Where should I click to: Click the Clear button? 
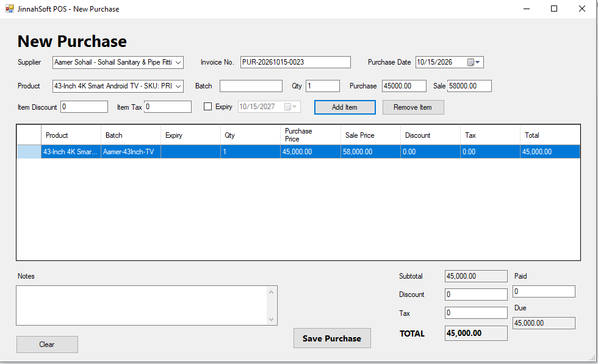point(47,344)
